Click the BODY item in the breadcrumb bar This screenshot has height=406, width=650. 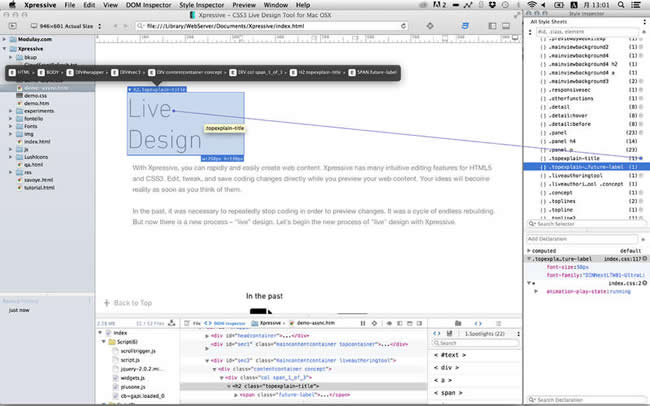pos(49,73)
